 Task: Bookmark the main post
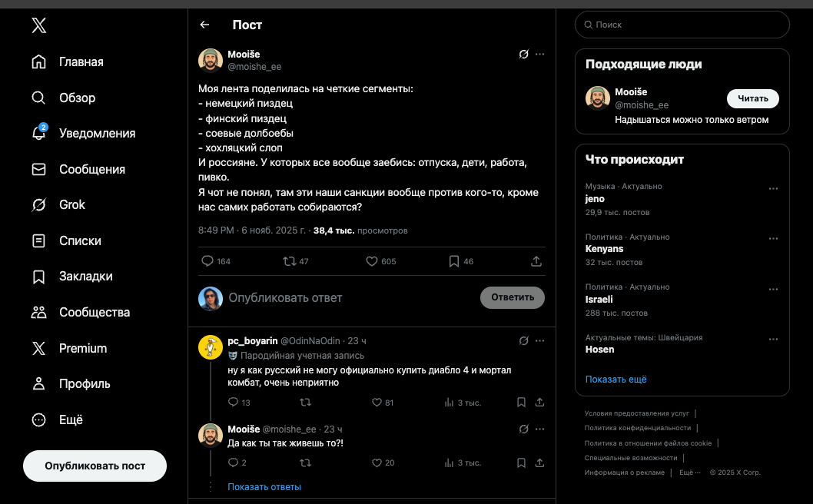click(x=454, y=261)
